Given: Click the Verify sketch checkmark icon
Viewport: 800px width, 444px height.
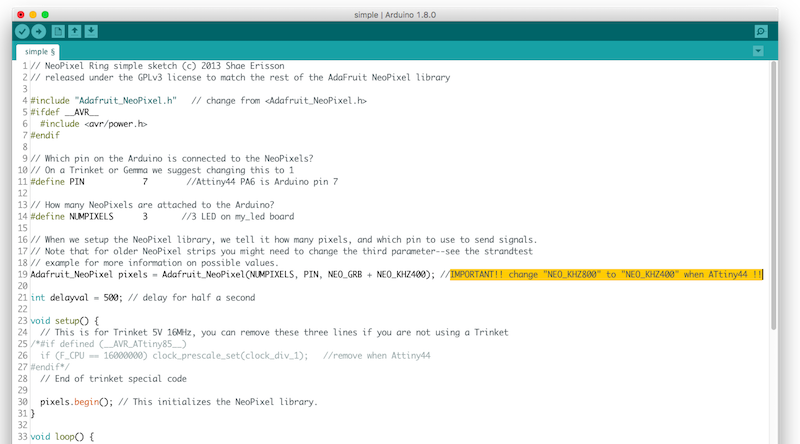Looking at the screenshot, I should tap(22, 32).
